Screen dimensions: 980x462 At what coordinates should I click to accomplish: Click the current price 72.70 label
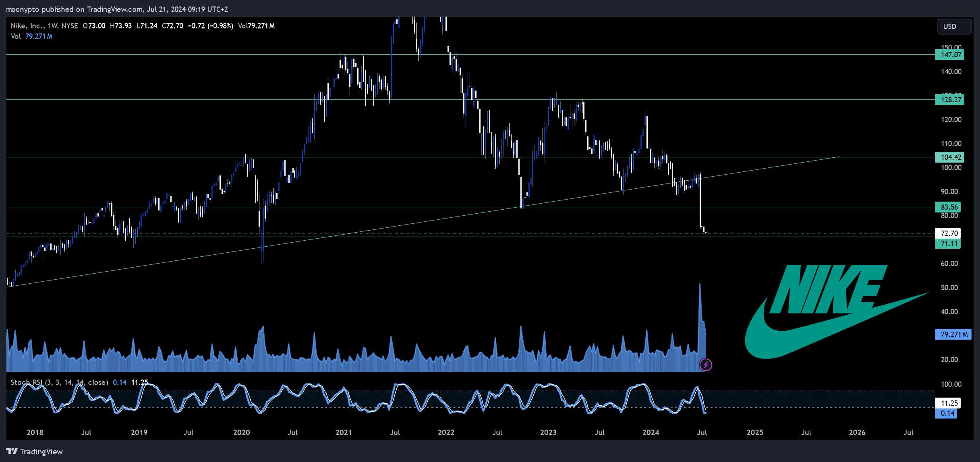pos(948,233)
